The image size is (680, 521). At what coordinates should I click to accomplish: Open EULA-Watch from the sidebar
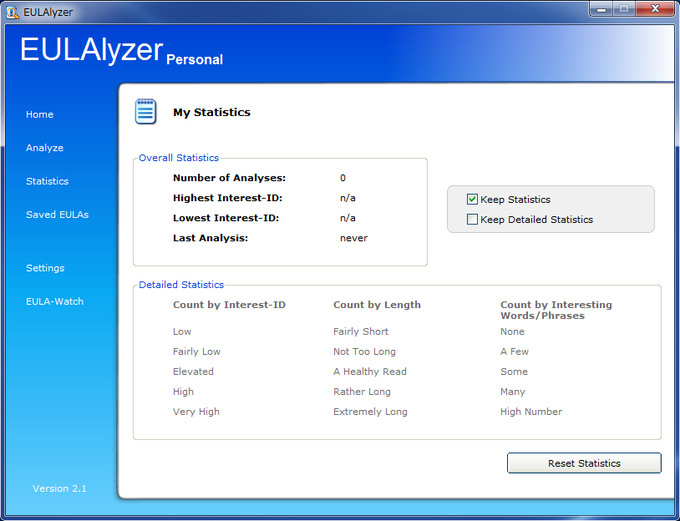tap(55, 301)
